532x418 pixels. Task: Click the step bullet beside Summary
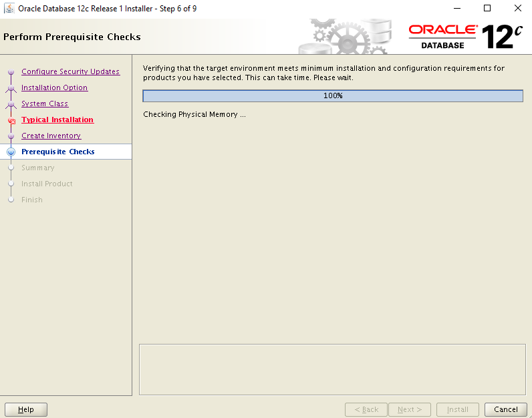(11, 168)
